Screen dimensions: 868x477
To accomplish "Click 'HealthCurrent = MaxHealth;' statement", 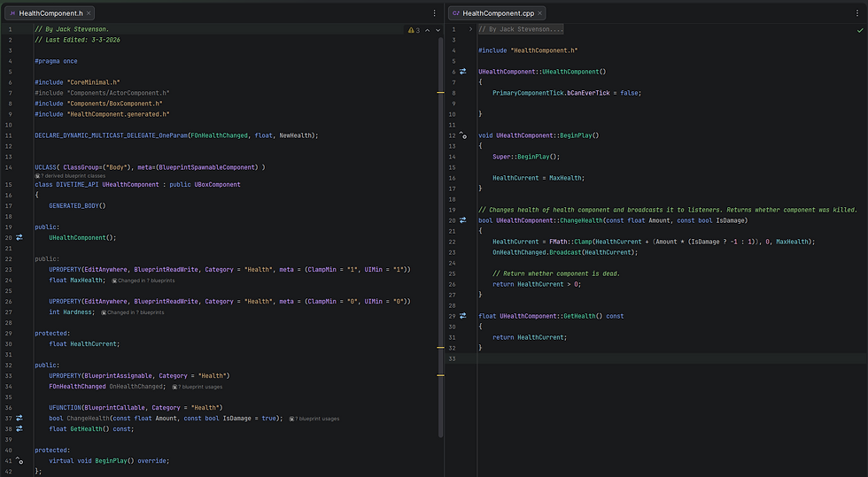I will [x=539, y=178].
